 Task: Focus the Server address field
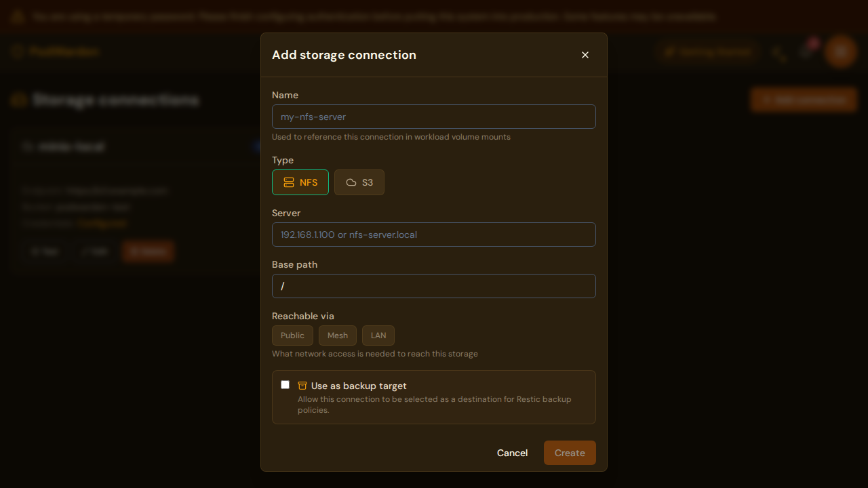point(434,235)
